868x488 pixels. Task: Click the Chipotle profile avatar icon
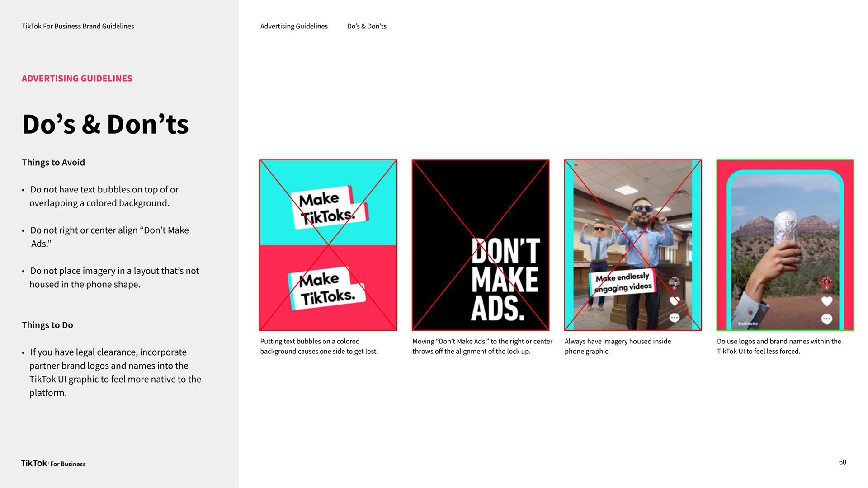[826, 282]
